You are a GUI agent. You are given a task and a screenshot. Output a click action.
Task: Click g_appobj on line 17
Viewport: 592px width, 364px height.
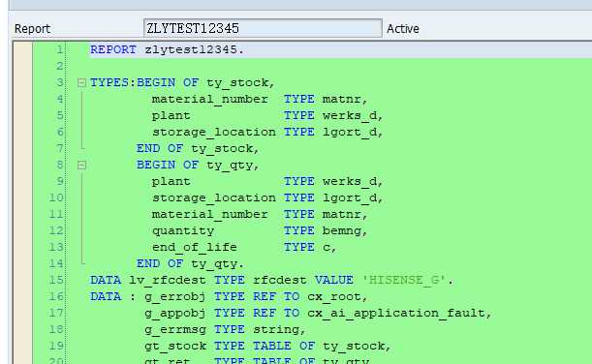(x=175, y=314)
